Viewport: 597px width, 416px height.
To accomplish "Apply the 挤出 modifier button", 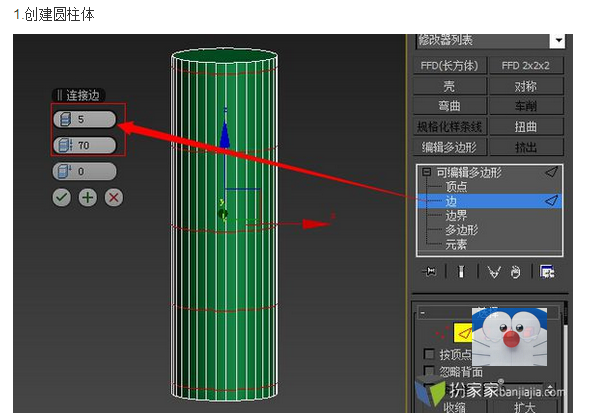I will 526,147.
